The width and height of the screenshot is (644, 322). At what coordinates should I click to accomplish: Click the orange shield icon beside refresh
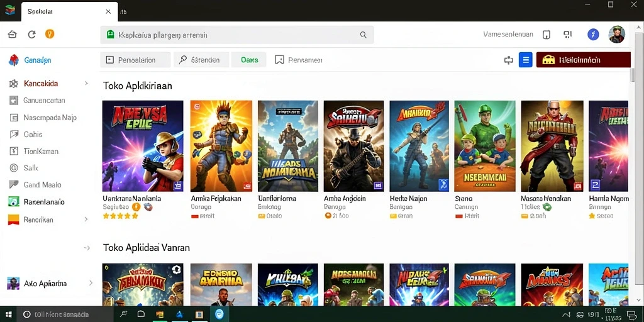(x=50, y=34)
